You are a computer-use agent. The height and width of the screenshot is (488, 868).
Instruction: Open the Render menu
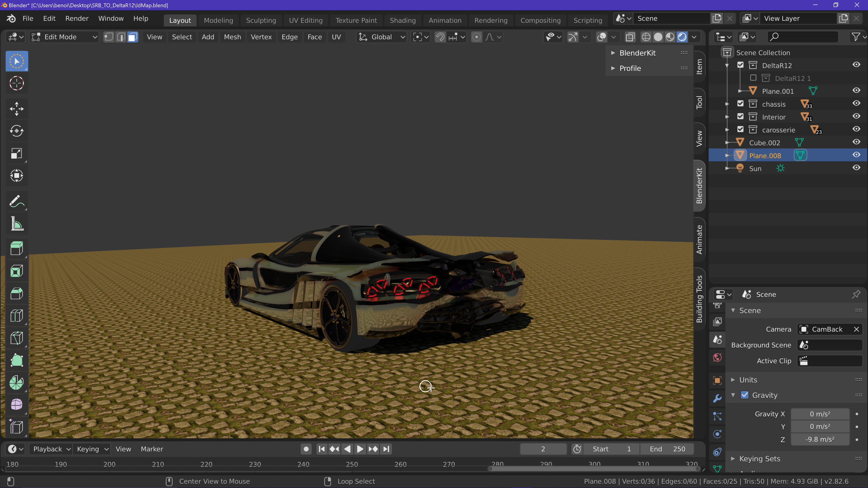click(x=77, y=19)
